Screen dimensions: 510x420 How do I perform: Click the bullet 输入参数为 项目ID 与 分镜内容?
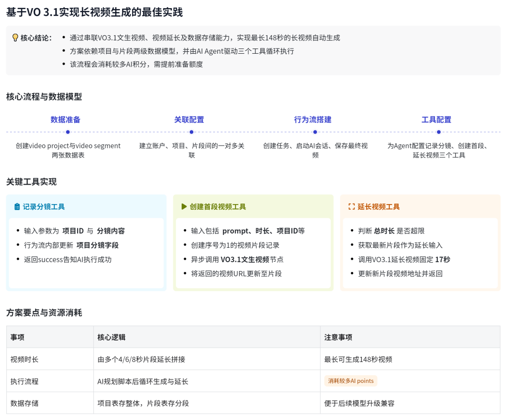tap(74, 231)
